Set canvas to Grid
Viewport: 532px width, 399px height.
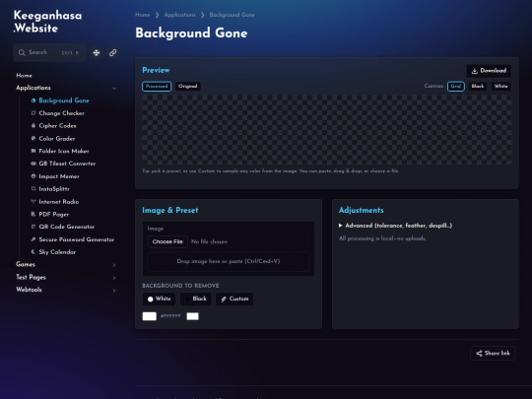point(456,86)
